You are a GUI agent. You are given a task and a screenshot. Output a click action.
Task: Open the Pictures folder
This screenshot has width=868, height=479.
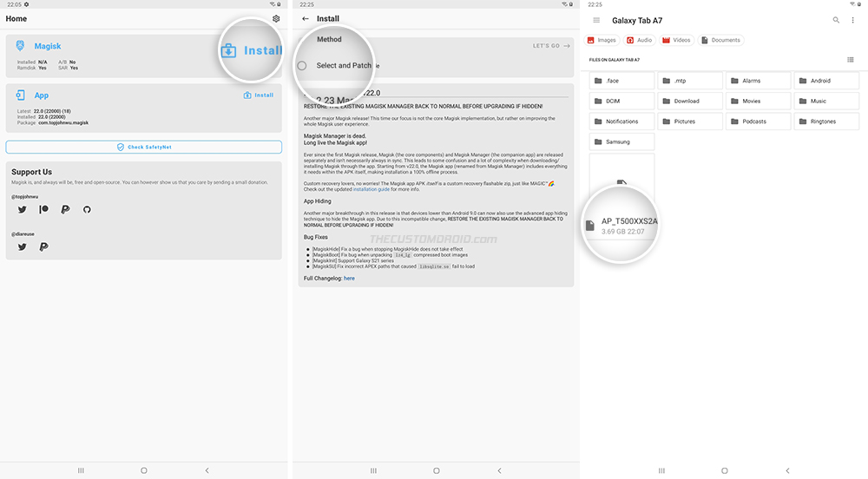pos(690,121)
